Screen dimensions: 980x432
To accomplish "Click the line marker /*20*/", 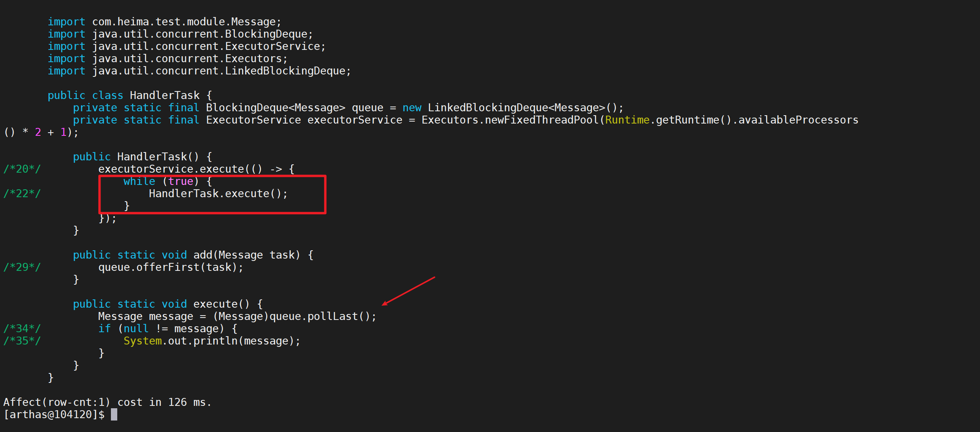I will pos(22,169).
